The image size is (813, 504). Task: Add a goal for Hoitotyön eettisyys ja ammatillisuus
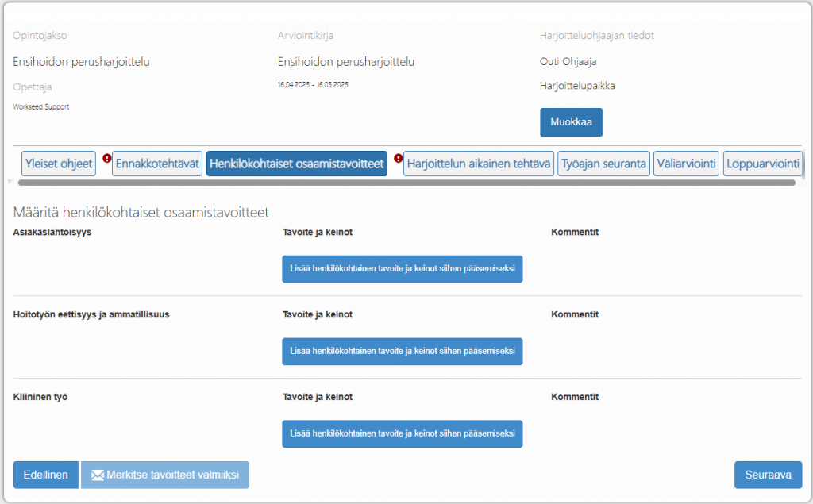pos(402,351)
